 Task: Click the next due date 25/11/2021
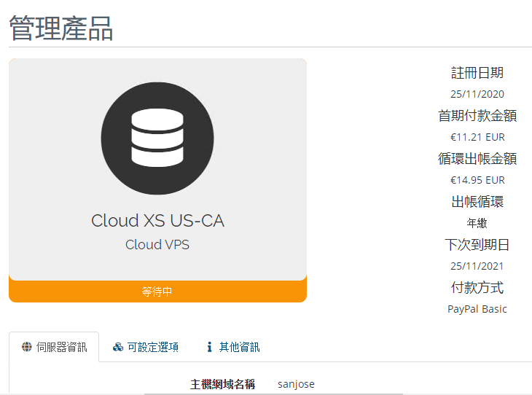click(x=477, y=266)
